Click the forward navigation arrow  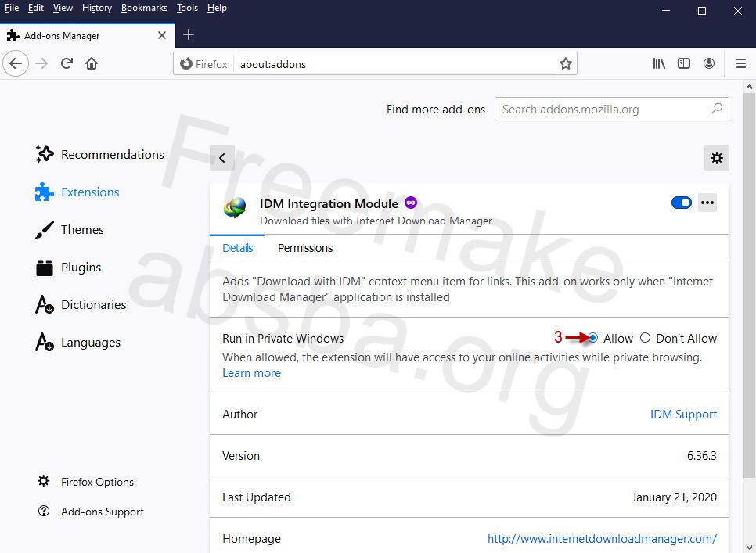[x=41, y=63]
